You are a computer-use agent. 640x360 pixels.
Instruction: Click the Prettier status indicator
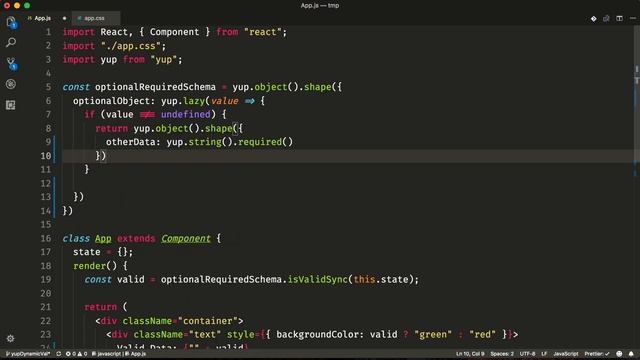(x=597, y=354)
